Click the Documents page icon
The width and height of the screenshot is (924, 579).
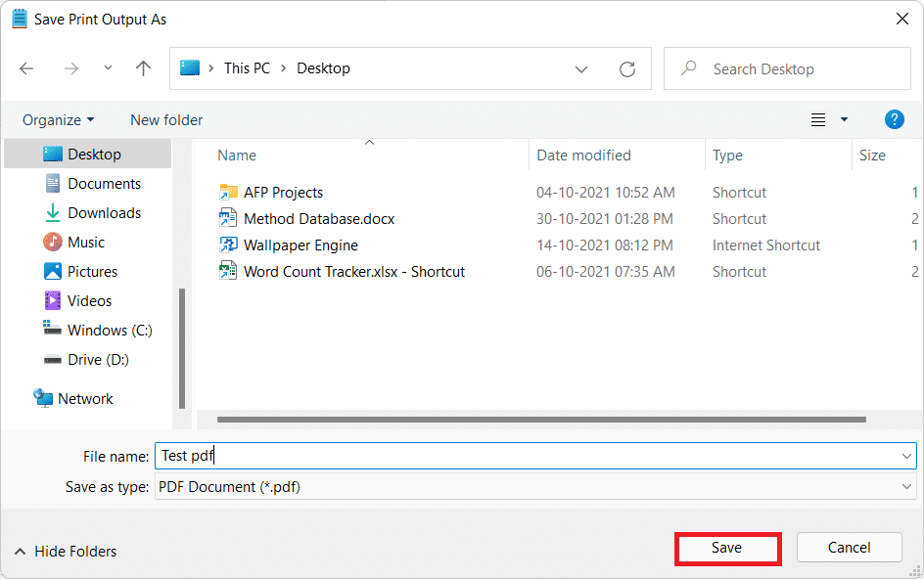point(53,183)
